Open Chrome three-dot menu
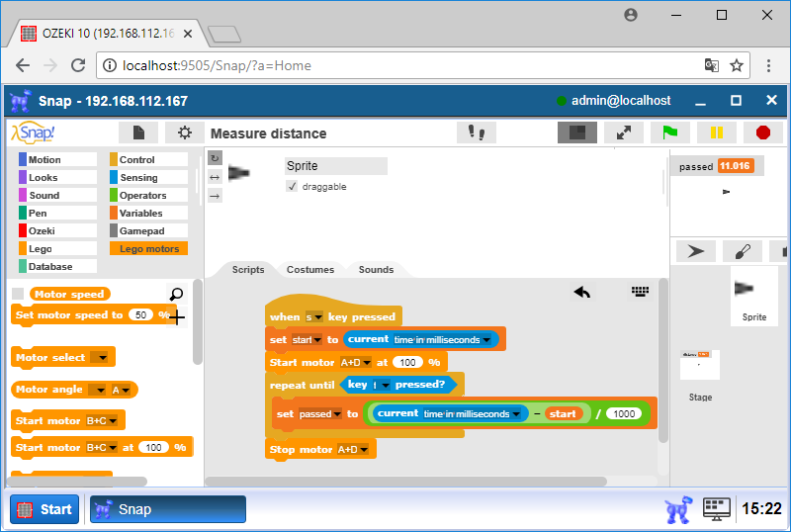This screenshot has width=791, height=532. [x=768, y=65]
